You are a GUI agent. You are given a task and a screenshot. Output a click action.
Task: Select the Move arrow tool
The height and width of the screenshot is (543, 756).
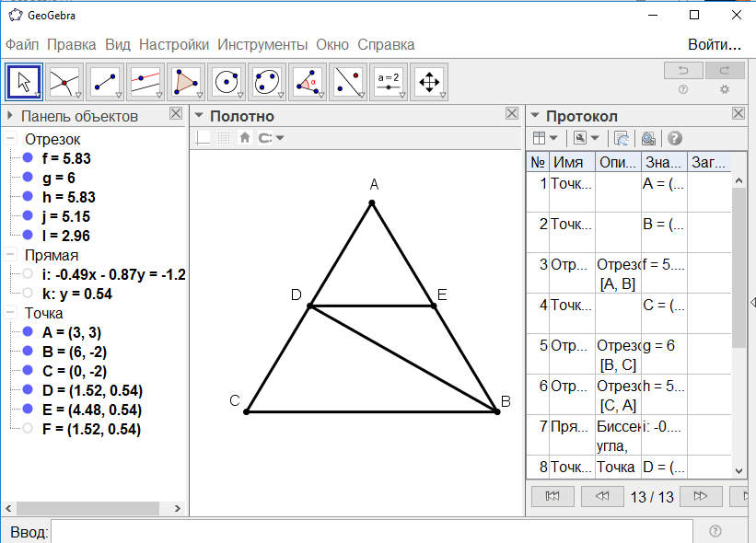(x=24, y=82)
